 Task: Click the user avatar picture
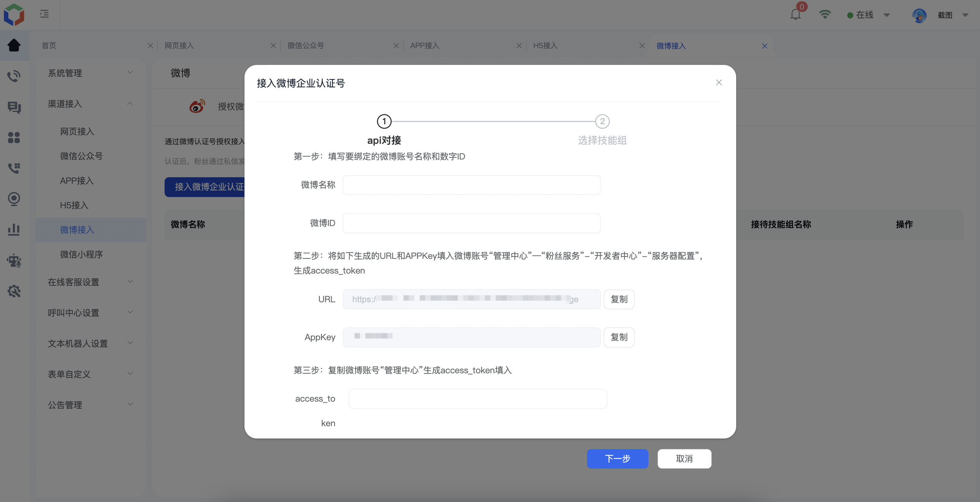coord(919,15)
